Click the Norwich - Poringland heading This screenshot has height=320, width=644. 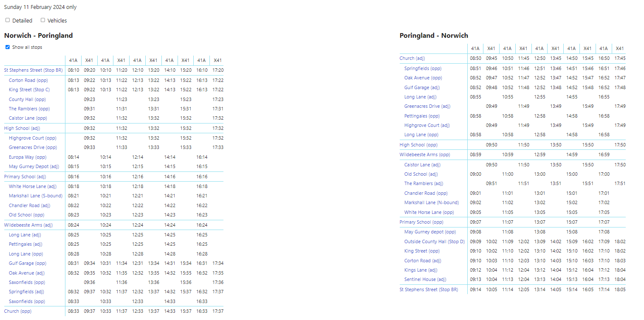[x=38, y=36]
